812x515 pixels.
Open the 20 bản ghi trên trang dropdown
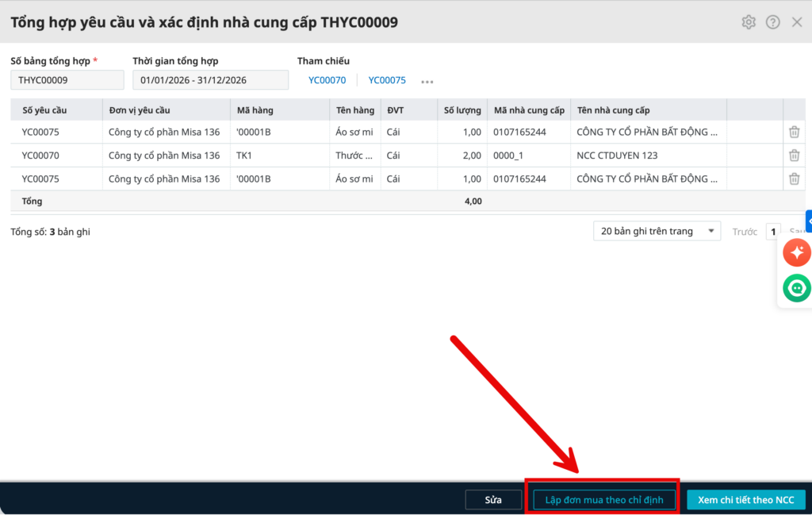[657, 231]
